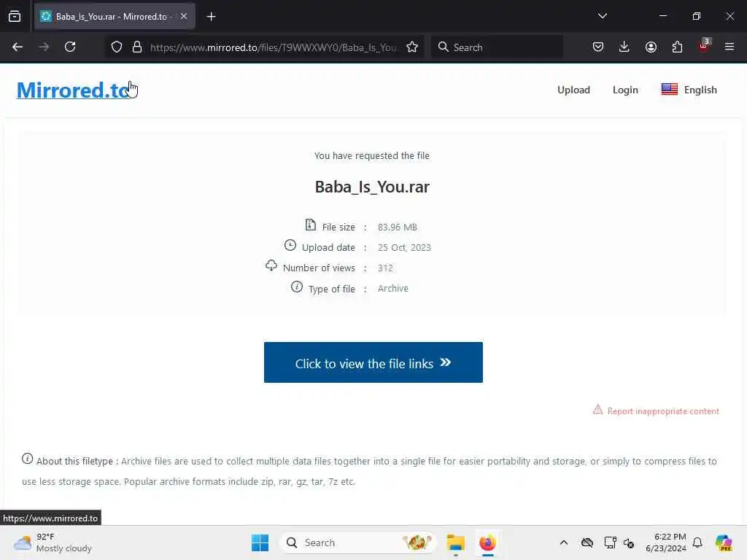The image size is (747, 560).
Task: Click the Mirrored.to logo link
Action: [74, 90]
